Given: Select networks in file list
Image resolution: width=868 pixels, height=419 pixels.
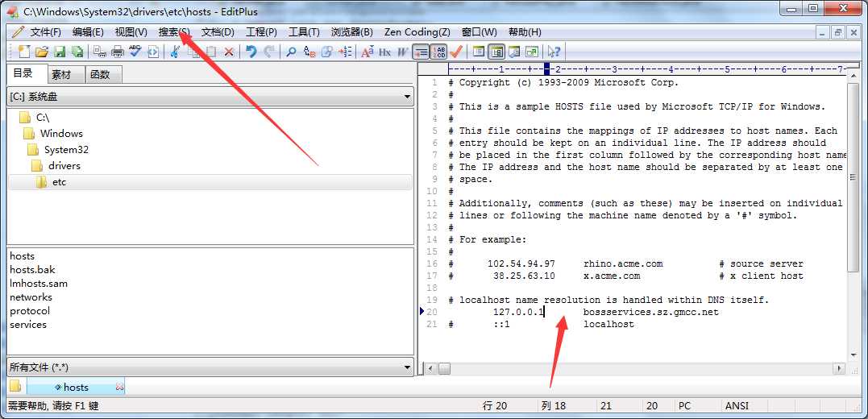Looking at the screenshot, I should point(31,297).
